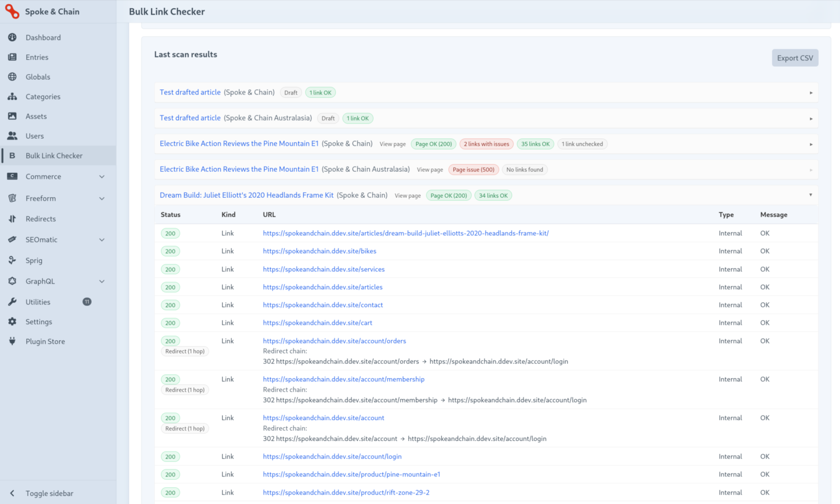Click the Export CSV button
This screenshot has height=504, width=840.
[795, 58]
